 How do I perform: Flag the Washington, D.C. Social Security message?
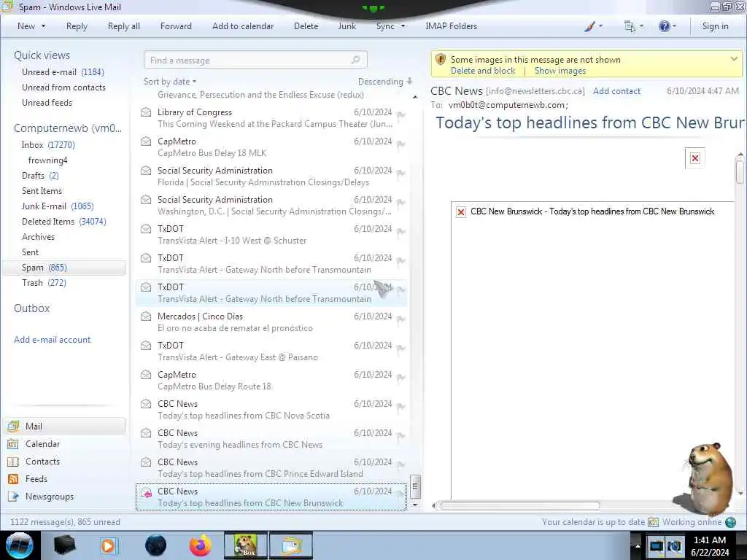pyautogui.click(x=401, y=203)
